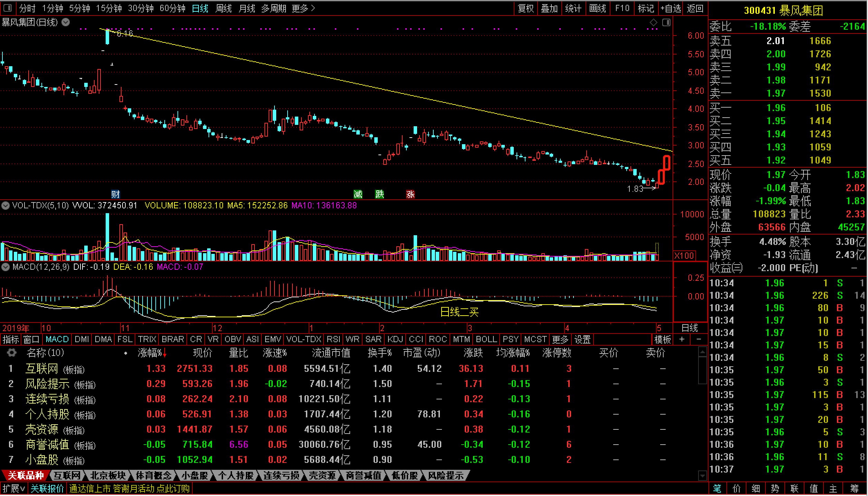
Task: Select the 1分钟 period
Action: 52,8
